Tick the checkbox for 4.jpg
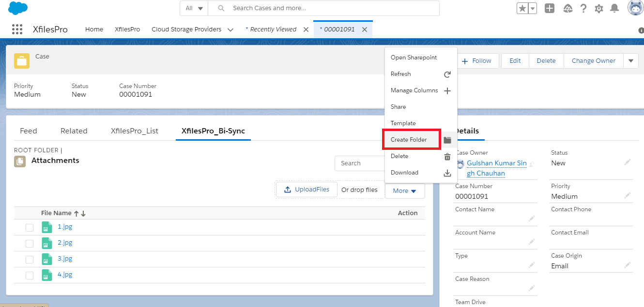Image resolution: width=644 pixels, height=307 pixels. pyautogui.click(x=30, y=276)
